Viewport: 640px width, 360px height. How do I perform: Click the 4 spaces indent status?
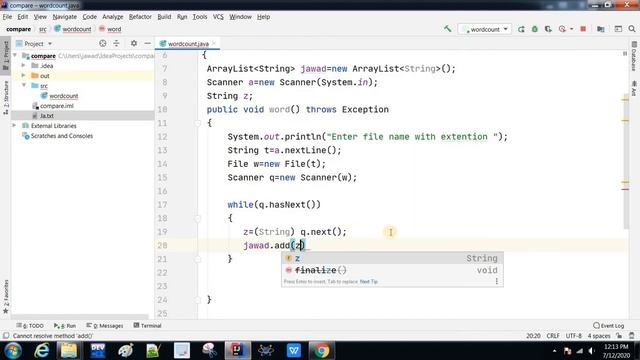tap(599, 336)
